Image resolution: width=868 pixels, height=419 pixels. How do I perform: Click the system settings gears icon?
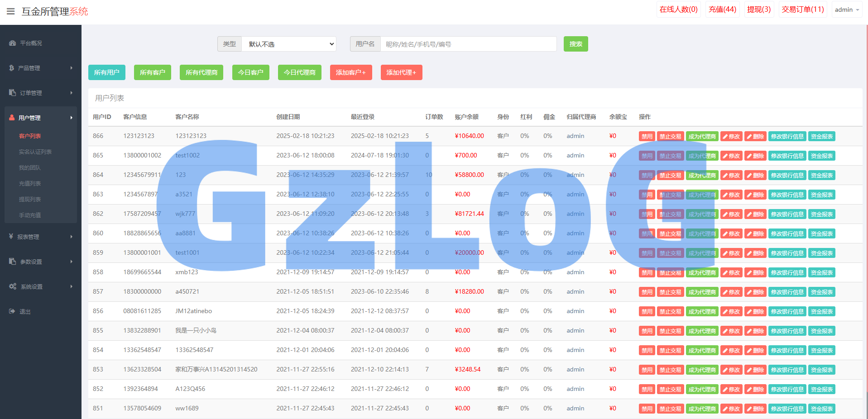coord(13,286)
